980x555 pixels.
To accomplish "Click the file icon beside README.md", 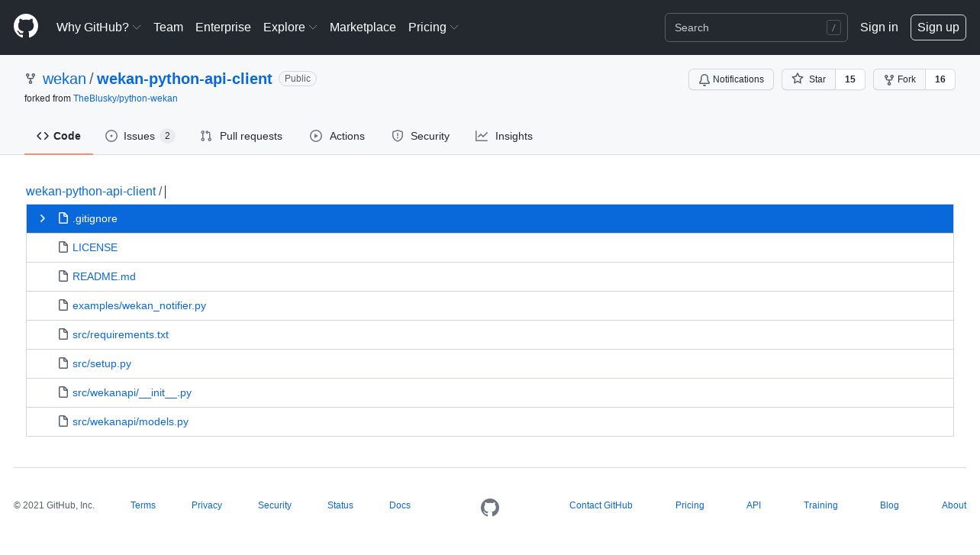I will (63, 276).
